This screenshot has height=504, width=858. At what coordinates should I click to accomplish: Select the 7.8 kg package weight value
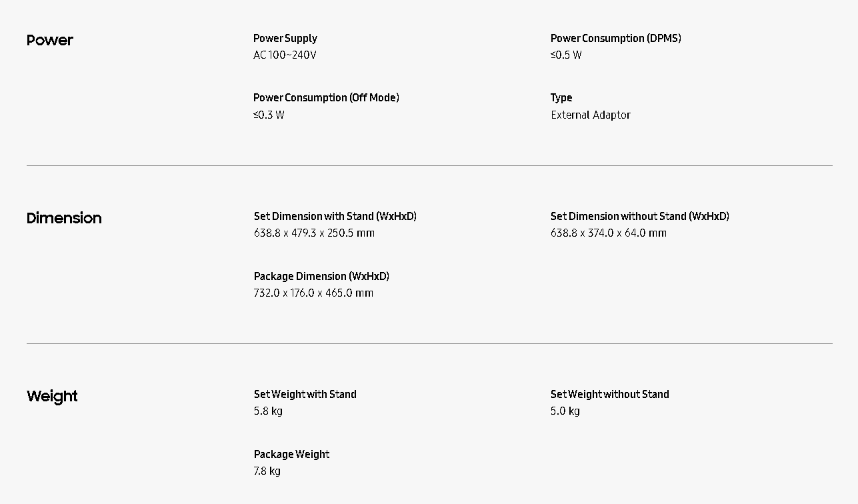click(267, 471)
